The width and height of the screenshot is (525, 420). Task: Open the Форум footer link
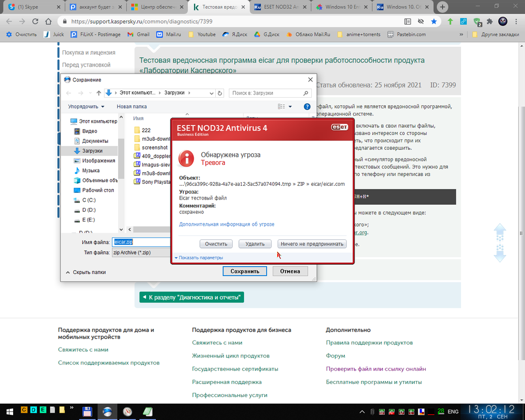point(335,356)
